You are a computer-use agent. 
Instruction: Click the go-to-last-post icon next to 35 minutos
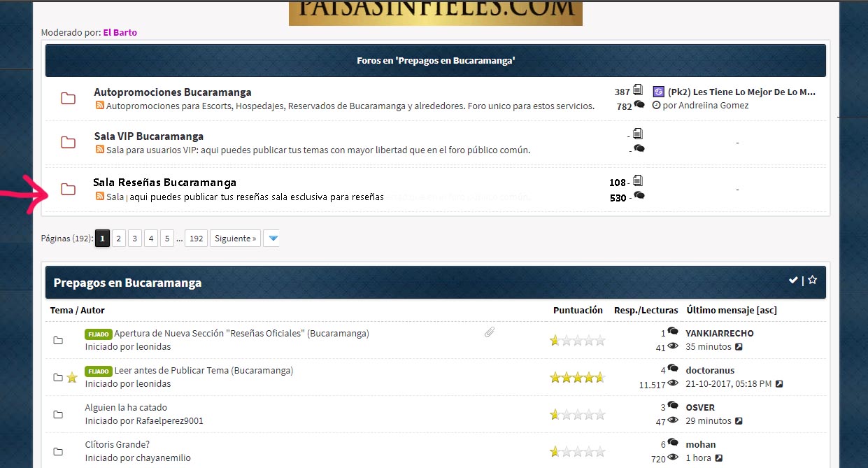coord(739,347)
